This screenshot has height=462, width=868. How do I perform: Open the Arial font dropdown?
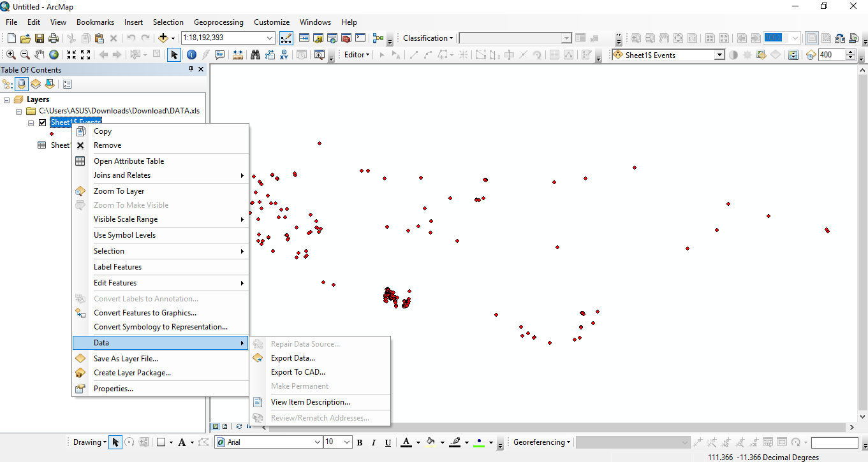point(318,442)
